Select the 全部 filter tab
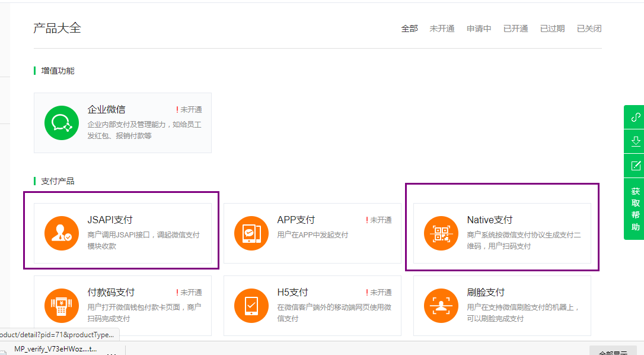The width and height of the screenshot is (644, 355). [410, 29]
